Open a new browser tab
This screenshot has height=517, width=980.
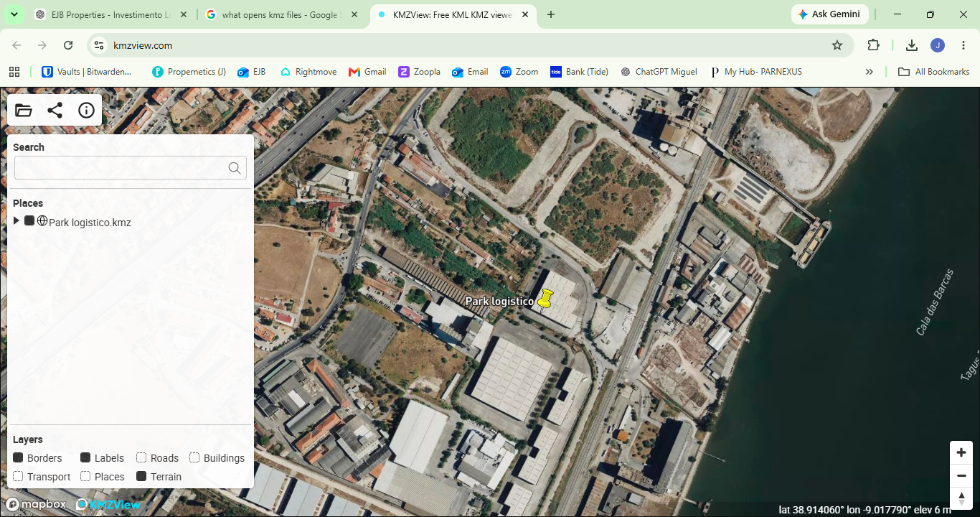[x=551, y=14]
